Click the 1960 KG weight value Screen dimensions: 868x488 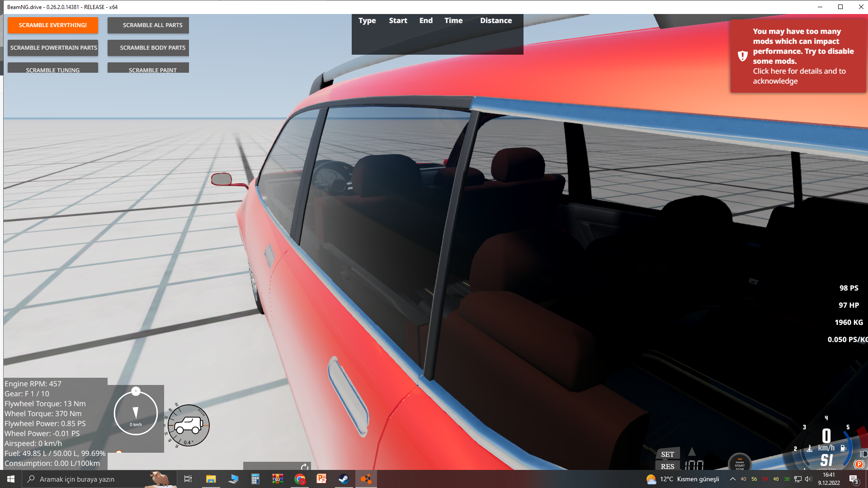tap(849, 323)
